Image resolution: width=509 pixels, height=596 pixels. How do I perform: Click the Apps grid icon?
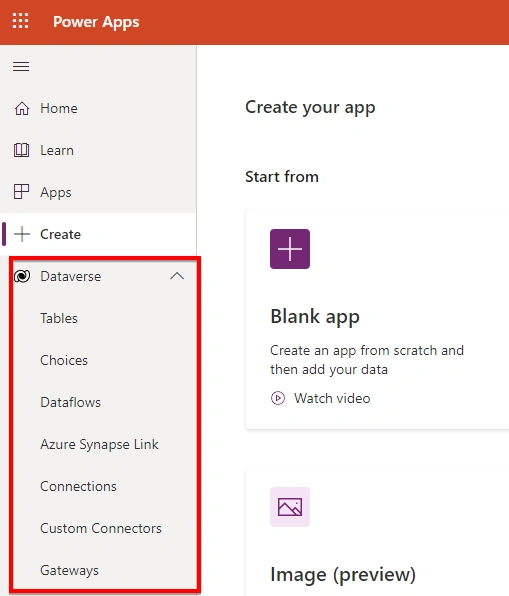click(x=22, y=192)
